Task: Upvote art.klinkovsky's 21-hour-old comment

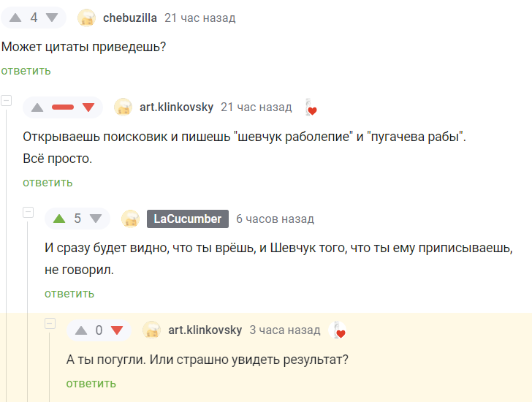Action: point(38,107)
